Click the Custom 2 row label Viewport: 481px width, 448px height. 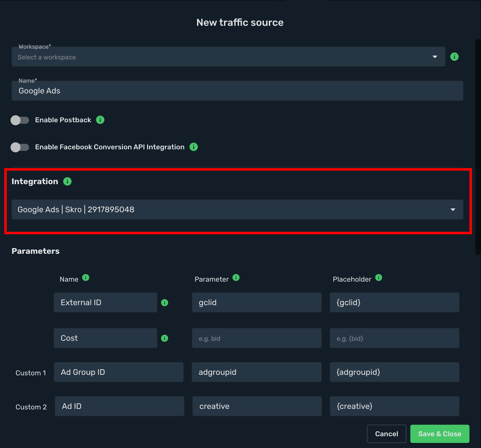[31, 407]
